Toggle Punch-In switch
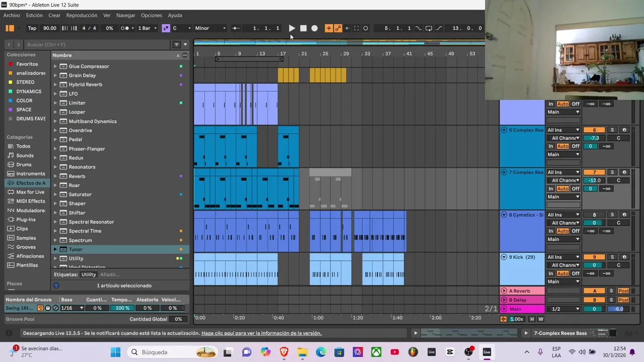Screen dimensions: 644x362 click(419, 28)
